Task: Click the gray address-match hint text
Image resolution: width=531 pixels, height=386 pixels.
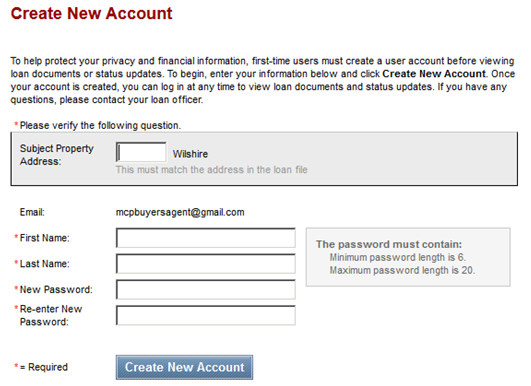Action: (x=212, y=170)
